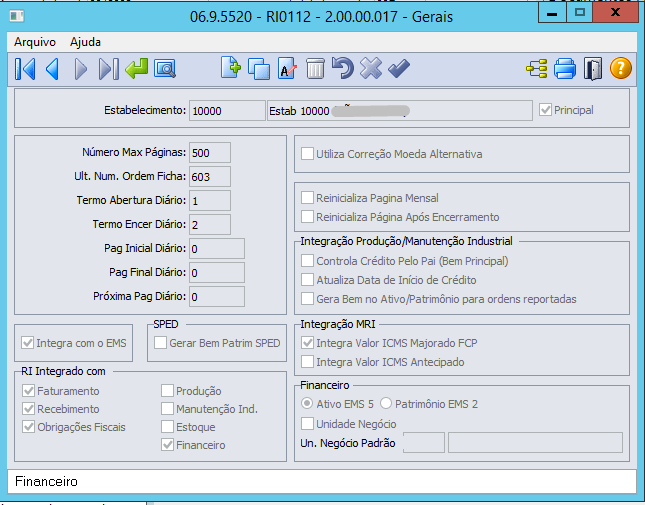Open the search magnifier icon
The height and width of the screenshot is (505, 645).
tap(165, 69)
